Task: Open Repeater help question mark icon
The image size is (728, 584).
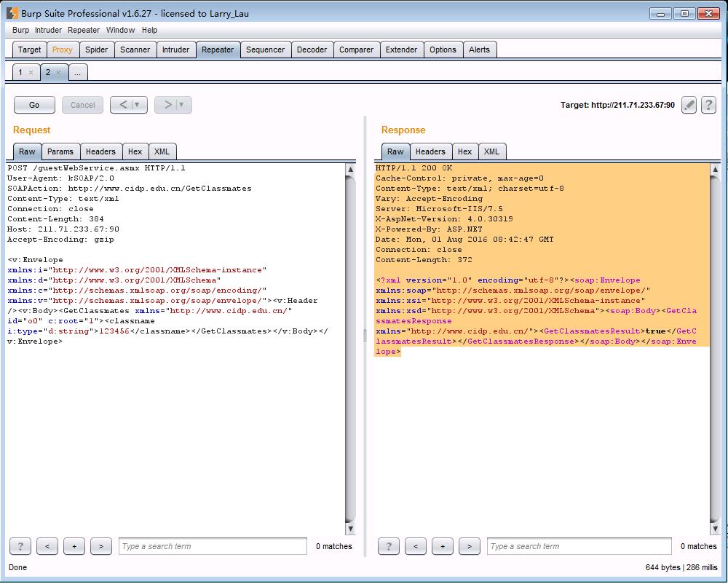Action: click(x=708, y=105)
